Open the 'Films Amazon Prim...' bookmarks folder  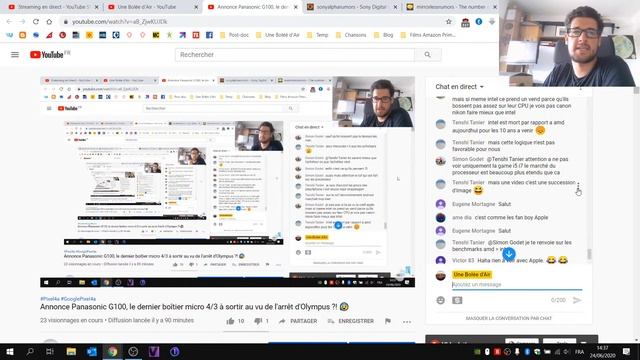tap(428, 35)
